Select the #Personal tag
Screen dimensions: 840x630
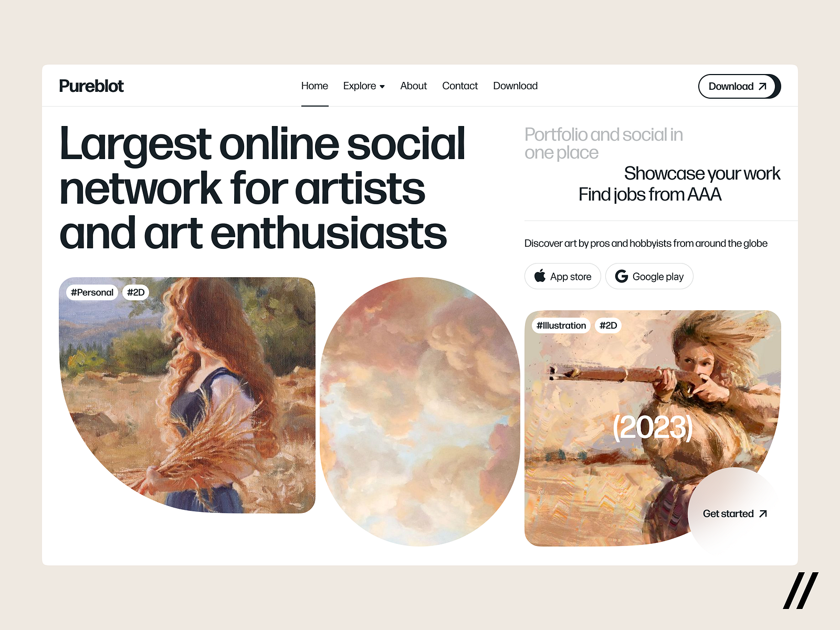[92, 292]
